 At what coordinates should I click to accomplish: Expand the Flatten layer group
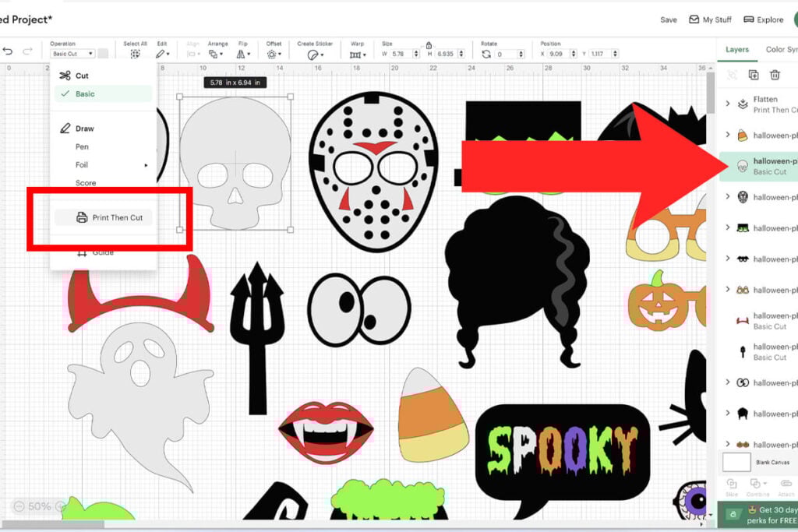(727, 104)
